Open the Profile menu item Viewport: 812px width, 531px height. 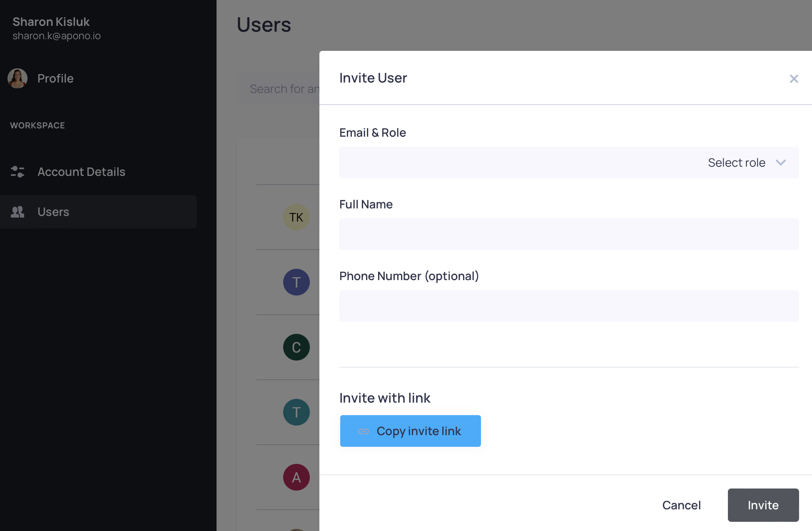click(x=55, y=78)
